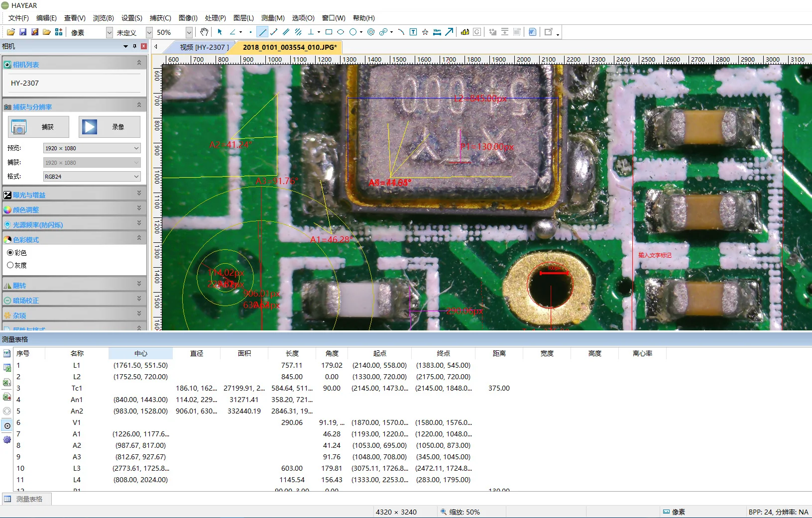Select the 彩色 color mode option
Screen dimensions: 812x518
[10, 253]
